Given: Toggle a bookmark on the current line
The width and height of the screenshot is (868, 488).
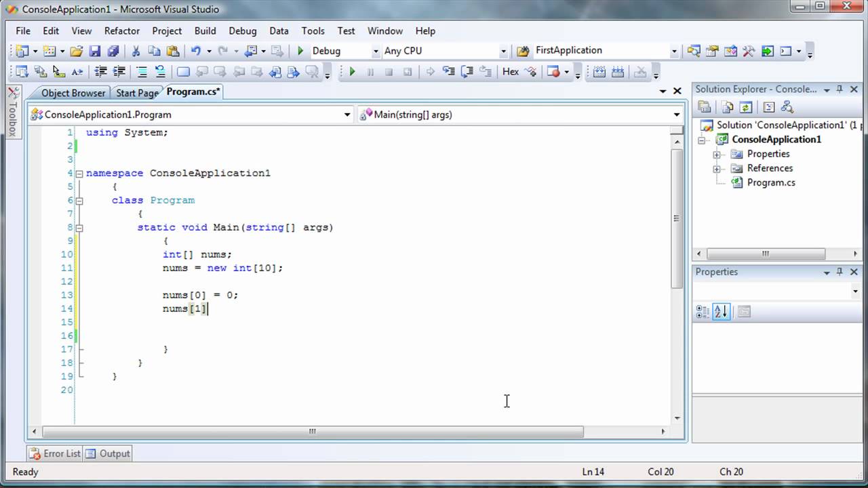Looking at the screenshot, I should coord(183,71).
